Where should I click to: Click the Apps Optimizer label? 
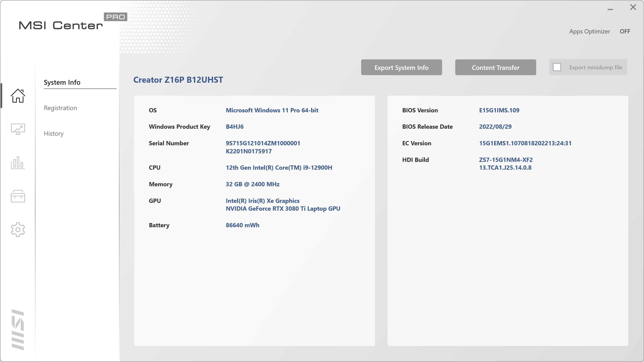(x=589, y=31)
